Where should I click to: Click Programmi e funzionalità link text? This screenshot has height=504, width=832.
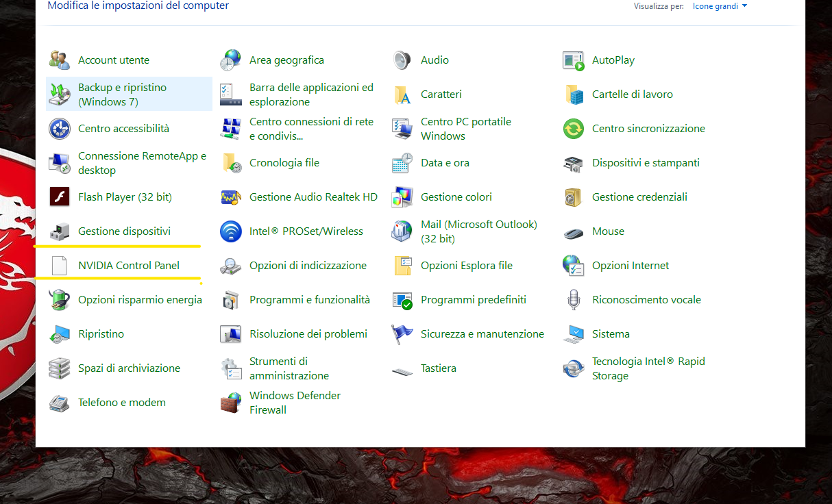tap(310, 300)
